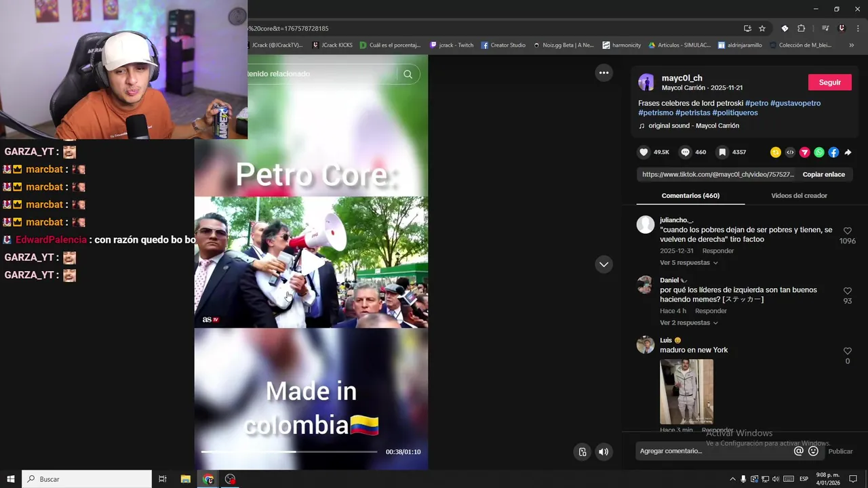
Task: Open the JCrack KICKS bookmark
Action: pos(334,45)
